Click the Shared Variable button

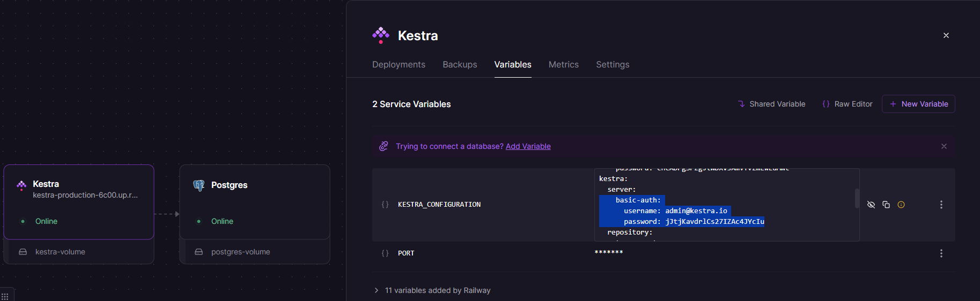pyautogui.click(x=771, y=104)
